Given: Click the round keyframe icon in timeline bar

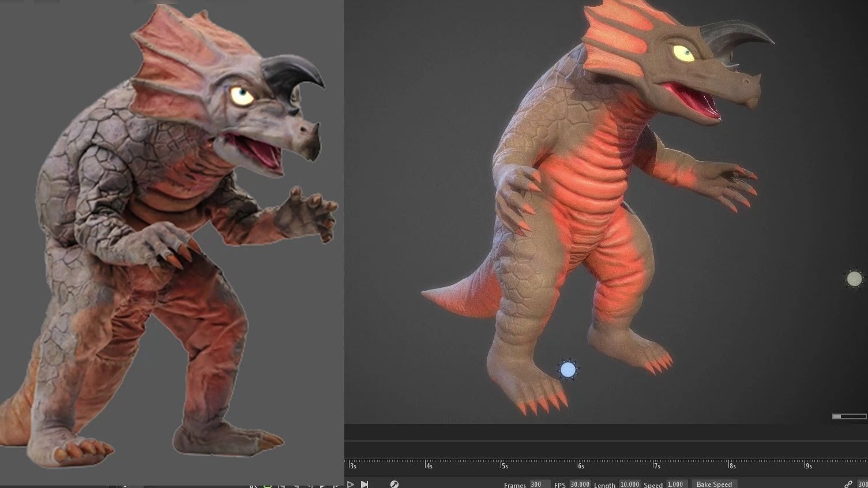Looking at the screenshot, I should (x=394, y=484).
